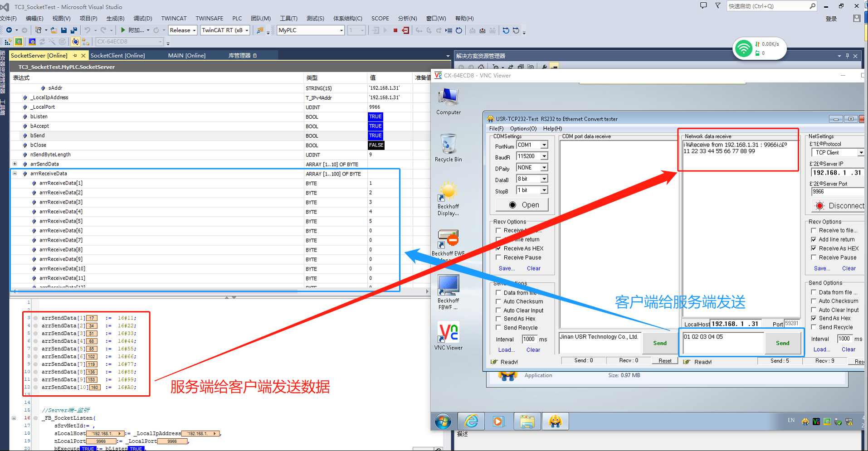Open the Beckhoff FBWF desktop shortcut
The height and width of the screenshot is (451, 868).
point(449,291)
